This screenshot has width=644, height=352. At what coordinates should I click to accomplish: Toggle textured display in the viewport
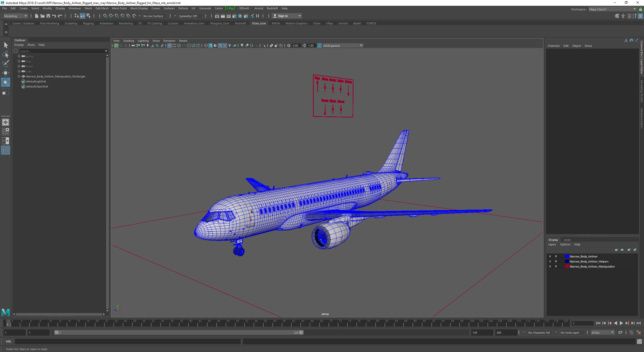pyautogui.click(x=225, y=46)
